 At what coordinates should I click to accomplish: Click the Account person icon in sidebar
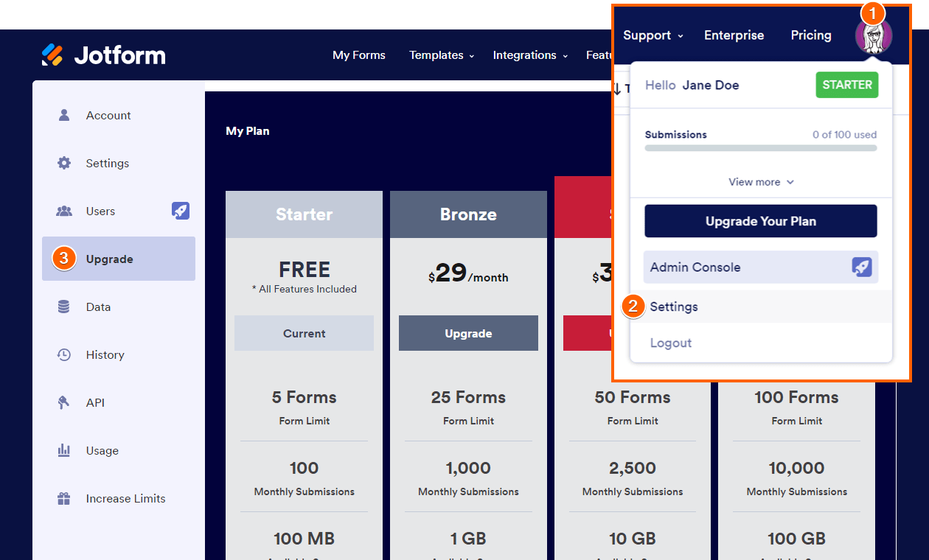pyautogui.click(x=64, y=115)
